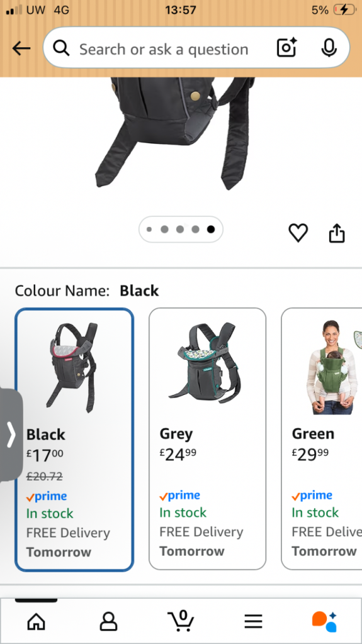Image resolution: width=362 pixels, height=644 pixels.
Task: Tap the search magnifier icon
Action: pyautogui.click(x=61, y=48)
